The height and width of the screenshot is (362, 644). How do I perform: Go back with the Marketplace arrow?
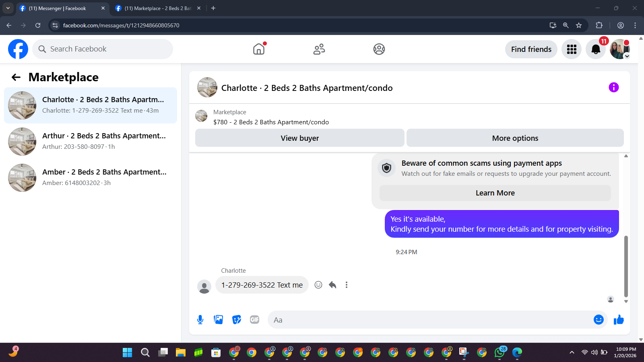point(16,77)
